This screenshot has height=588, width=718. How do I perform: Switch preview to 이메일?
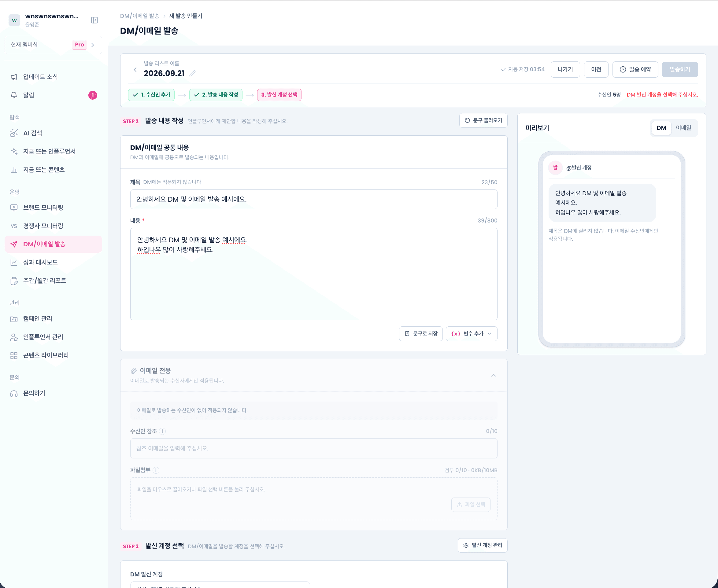coord(683,128)
